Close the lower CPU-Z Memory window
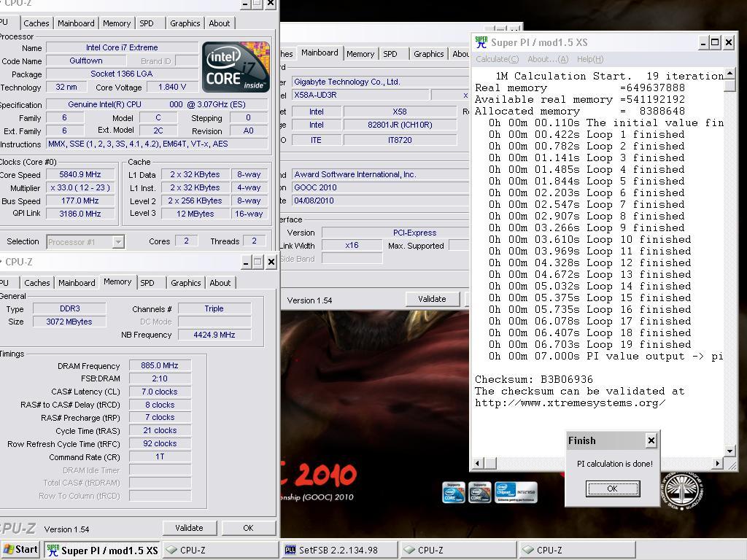747x560 pixels. pos(271,262)
